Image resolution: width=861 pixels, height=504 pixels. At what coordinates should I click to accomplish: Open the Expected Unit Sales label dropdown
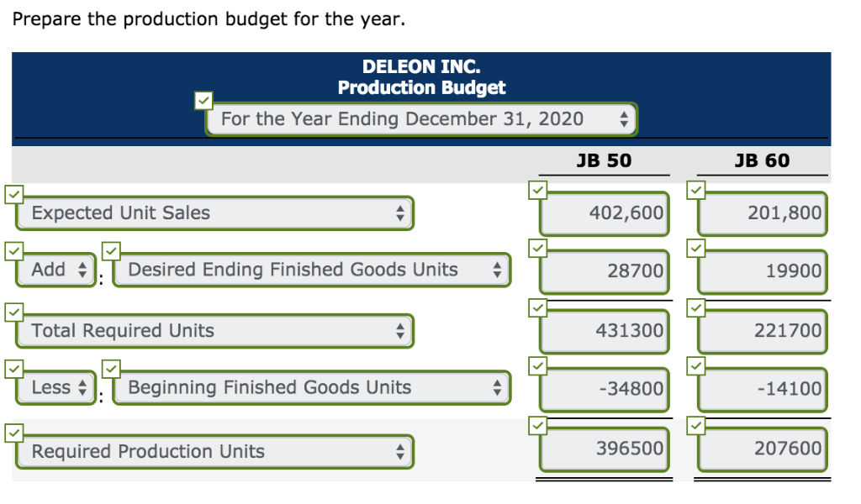coord(214,213)
